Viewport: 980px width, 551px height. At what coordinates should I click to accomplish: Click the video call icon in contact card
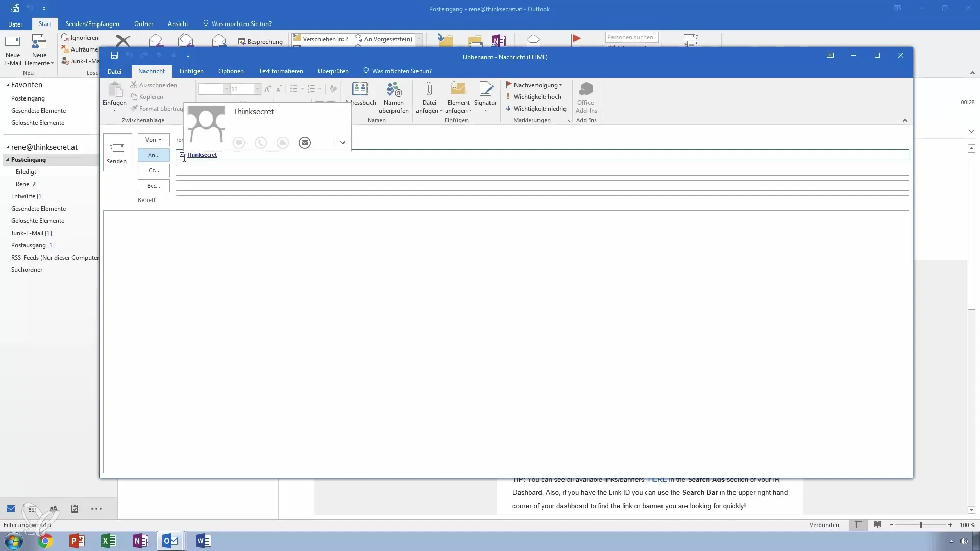(x=283, y=143)
